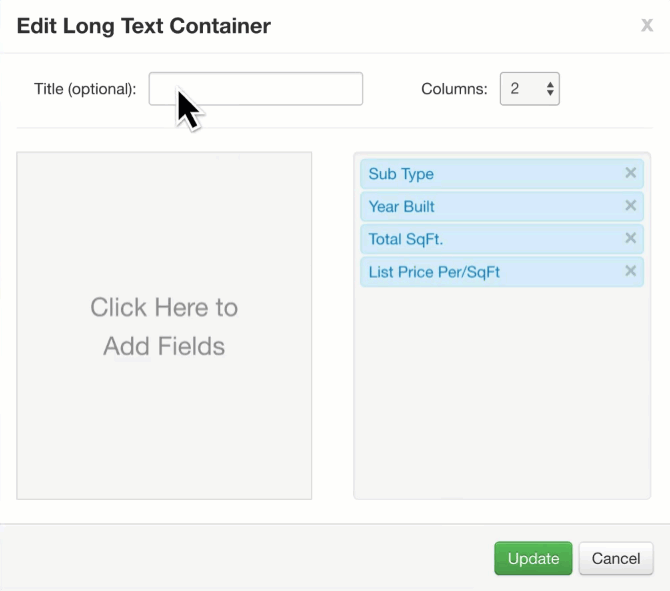Click blank footer area left of Update
The width and height of the screenshot is (670, 591).
(x=247, y=558)
